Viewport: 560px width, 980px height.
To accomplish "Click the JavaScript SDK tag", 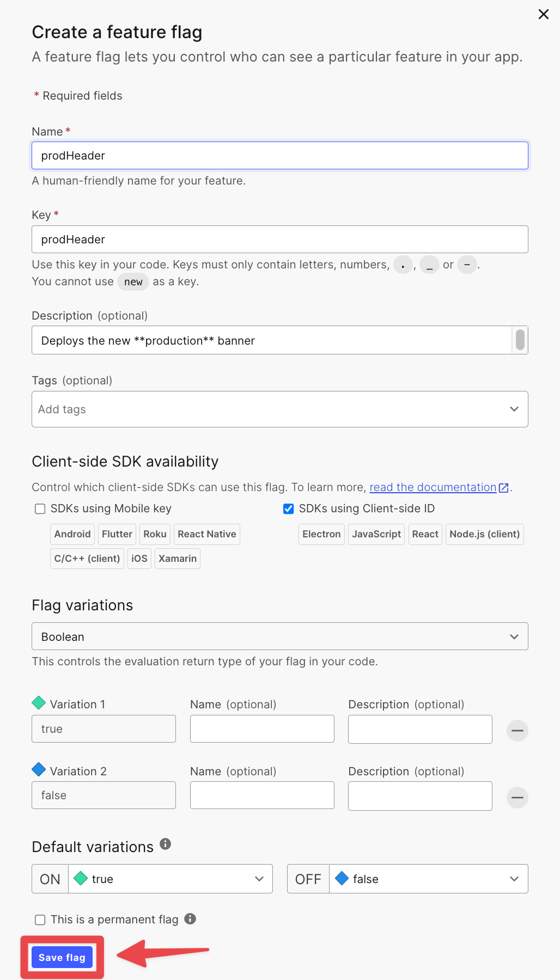I will [x=376, y=534].
